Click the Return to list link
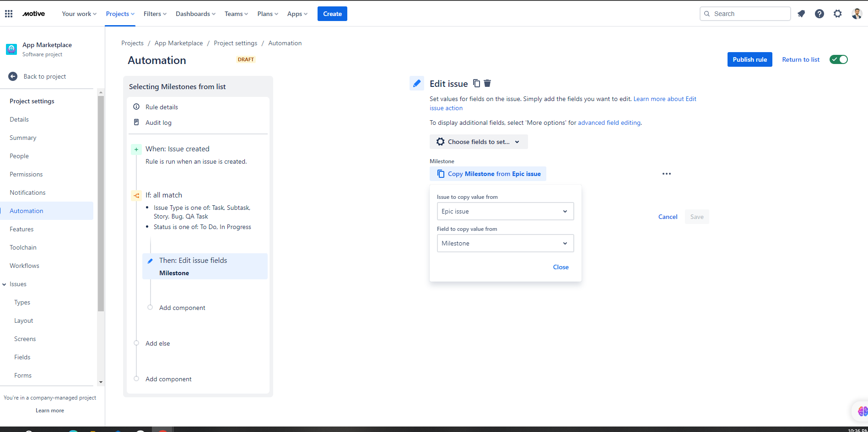Image resolution: width=868 pixels, height=432 pixels. click(801, 59)
